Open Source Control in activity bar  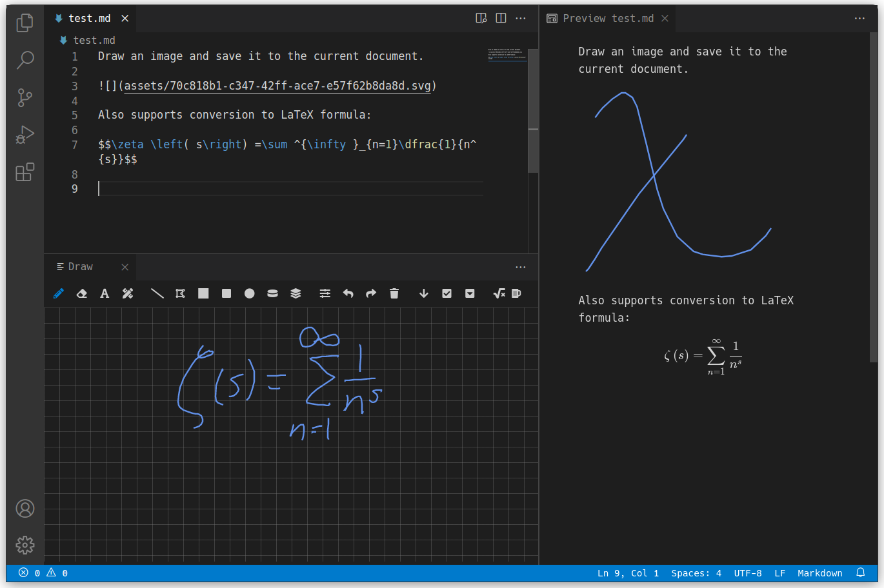point(25,97)
